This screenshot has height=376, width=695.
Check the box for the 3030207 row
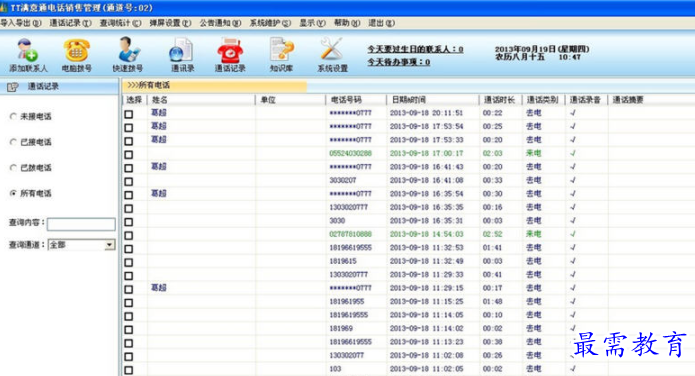coord(129,182)
